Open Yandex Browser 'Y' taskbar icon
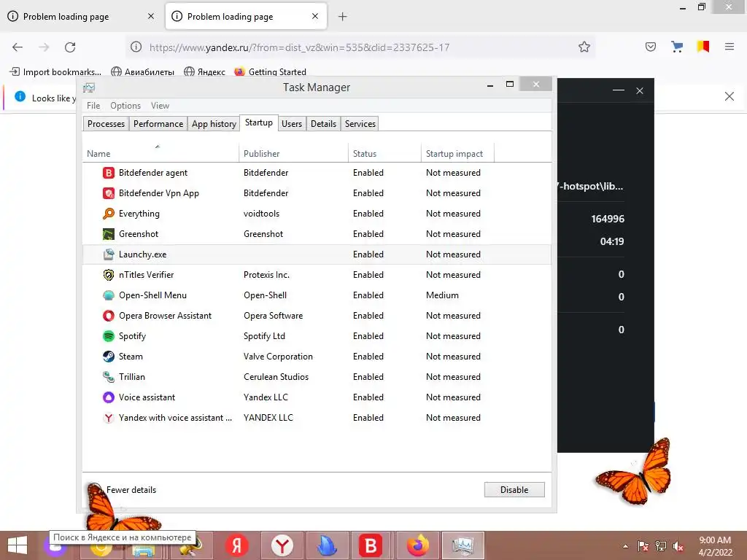The height and width of the screenshot is (560, 747). [282, 545]
